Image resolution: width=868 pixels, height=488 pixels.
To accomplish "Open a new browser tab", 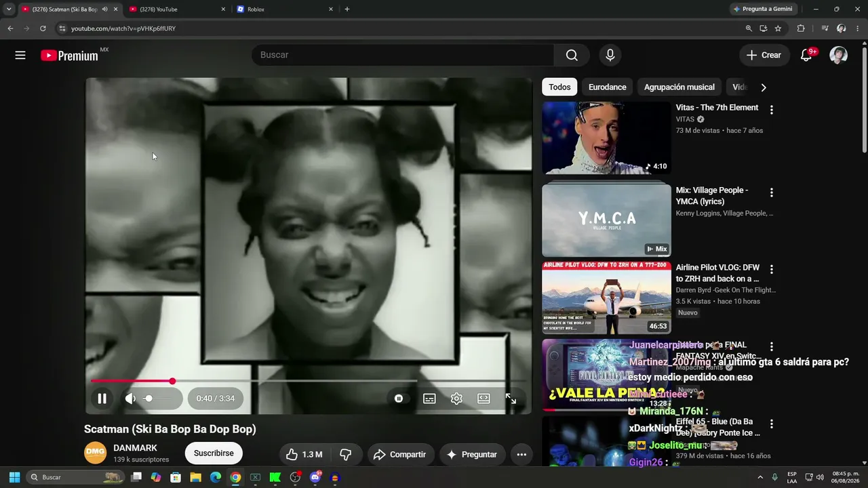I will pos(347,9).
